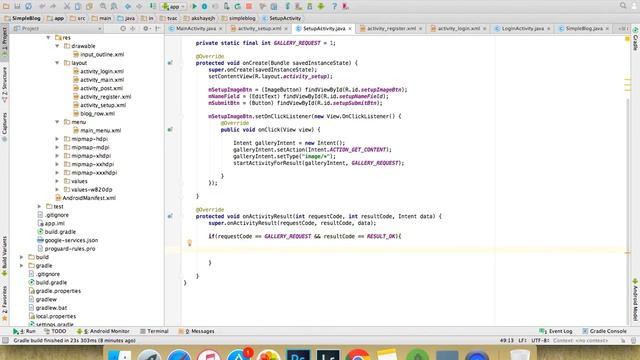640x360 pixels.
Task: Click the Synchronize toolbar icon
Action: coord(28,6)
